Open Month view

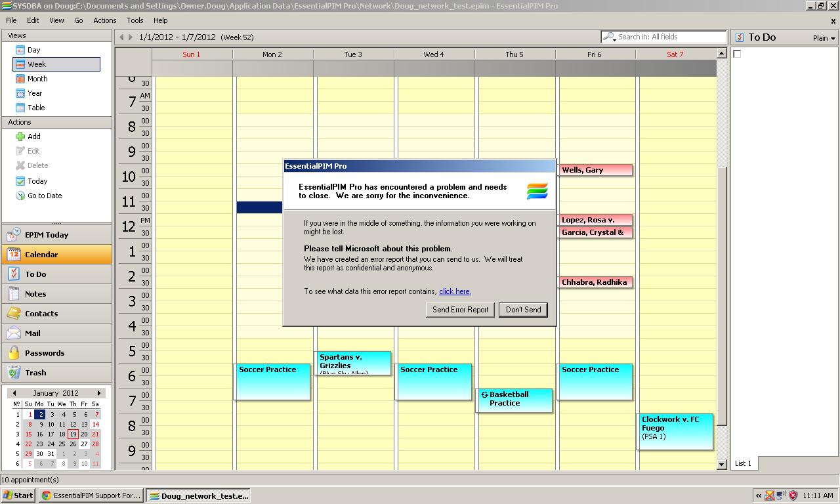pos(37,79)
